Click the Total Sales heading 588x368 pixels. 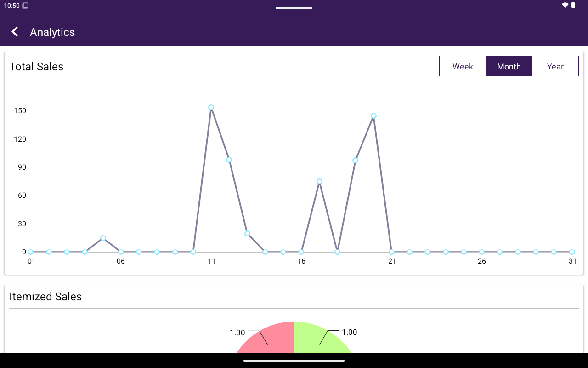click(x=36, y=67)
